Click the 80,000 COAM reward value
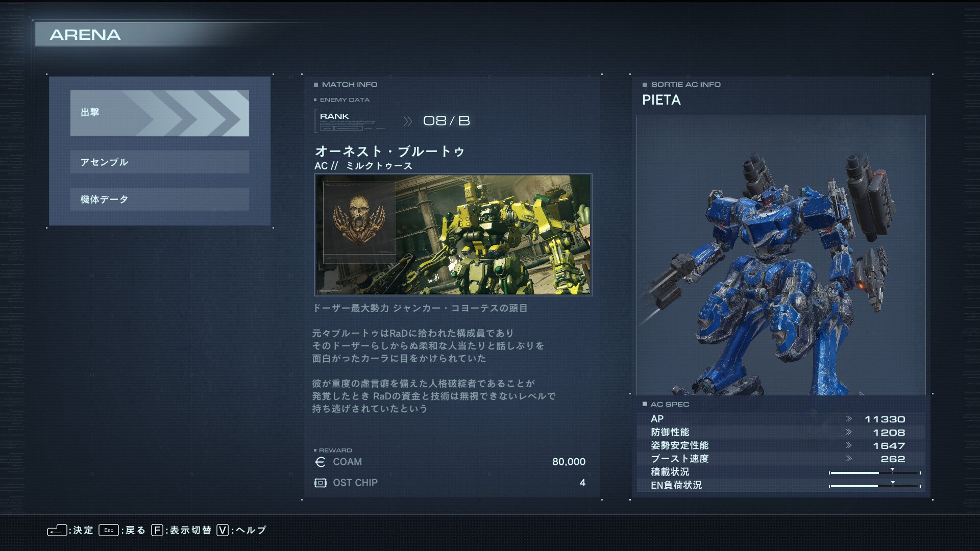Screen dimensions: 980x551 tap(569, 462)
